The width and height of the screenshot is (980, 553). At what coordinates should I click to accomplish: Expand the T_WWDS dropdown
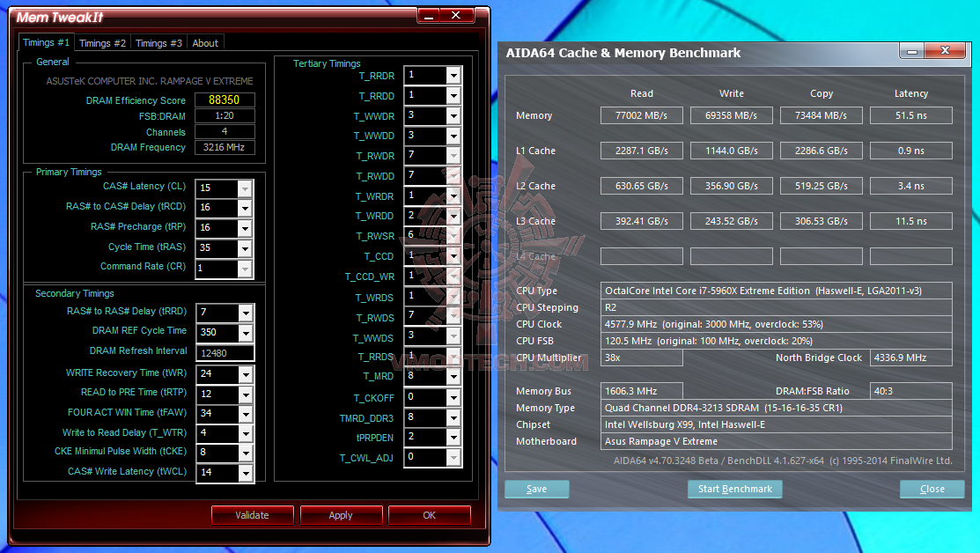[x=453, y=335]
